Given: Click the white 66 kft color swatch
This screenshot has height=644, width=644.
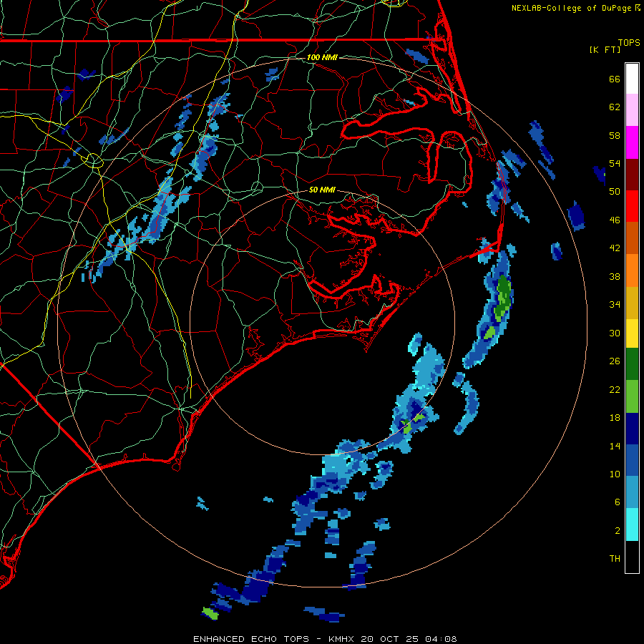Looking at the screenshot, I should [632, 79].
